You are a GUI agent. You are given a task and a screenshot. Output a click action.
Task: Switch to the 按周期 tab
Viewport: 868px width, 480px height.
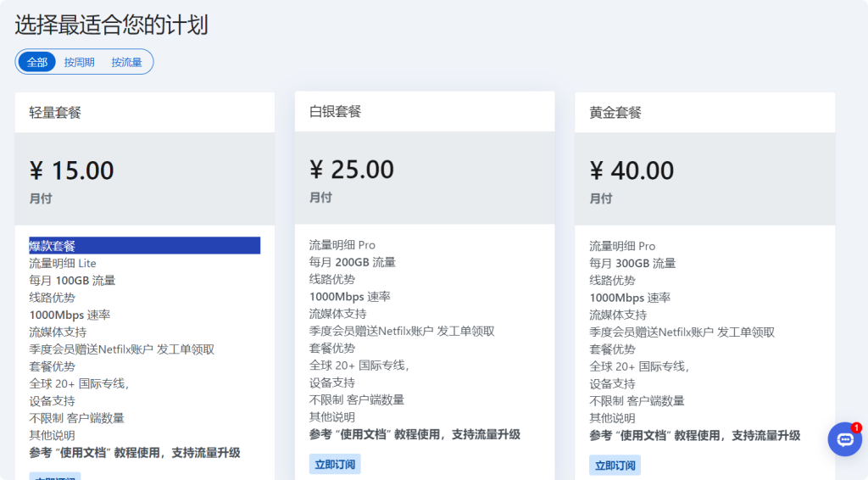click(x=80, y=62)
